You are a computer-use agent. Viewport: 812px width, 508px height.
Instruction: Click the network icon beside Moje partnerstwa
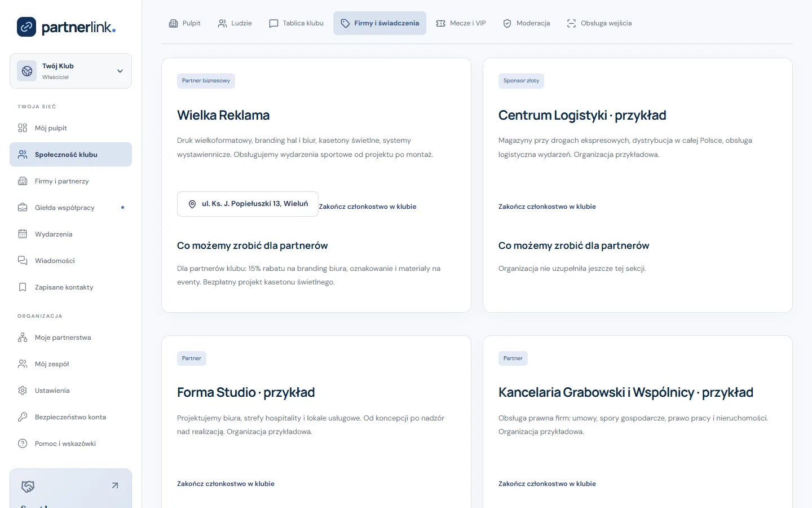pyautogui.click(x=23, y=338)
